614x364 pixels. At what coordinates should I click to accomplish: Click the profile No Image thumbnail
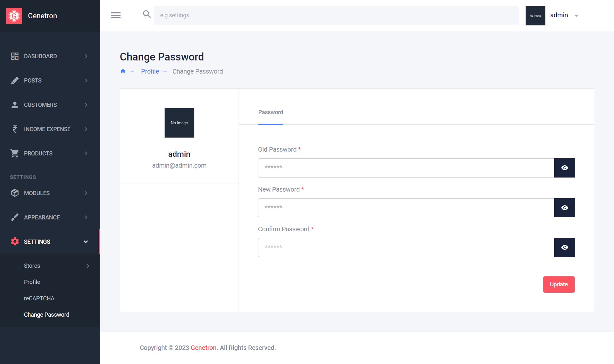(179, 123)
